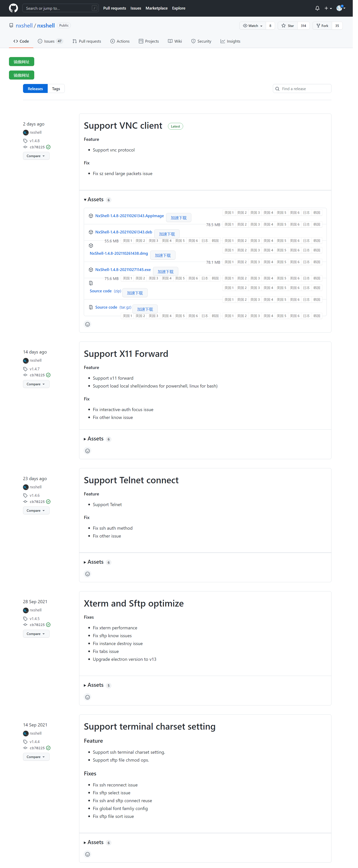
Task: Add a smiley reaction to Support Telnet connect
Action: pyautogui.click(x=88, y=574)
